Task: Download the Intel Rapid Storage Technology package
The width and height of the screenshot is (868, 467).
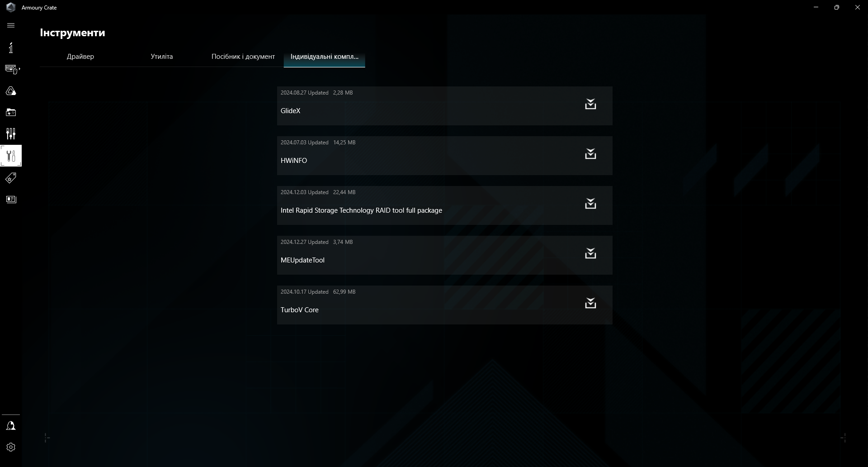Action: coord(590,204)
